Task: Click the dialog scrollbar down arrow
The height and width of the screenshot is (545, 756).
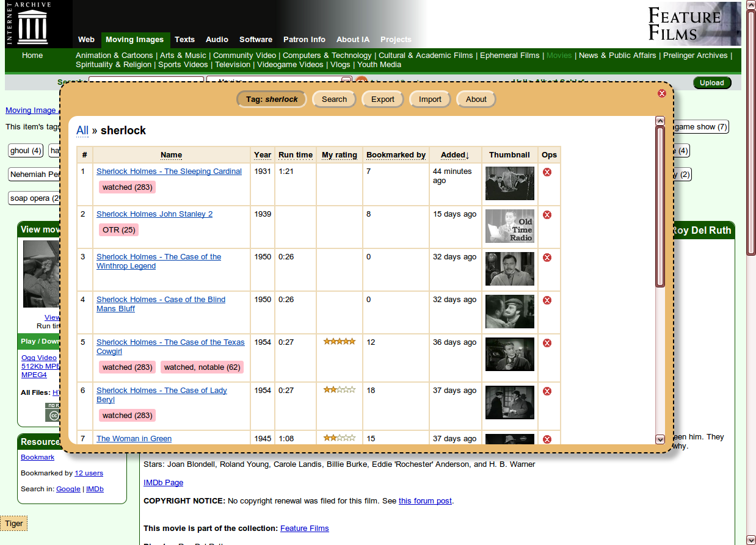Action: 660,439
